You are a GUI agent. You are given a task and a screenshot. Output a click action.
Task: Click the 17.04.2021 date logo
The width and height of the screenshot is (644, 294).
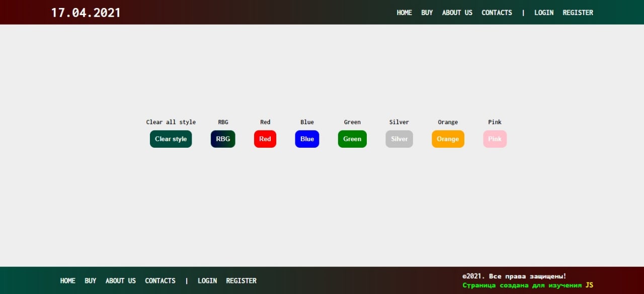86,13
